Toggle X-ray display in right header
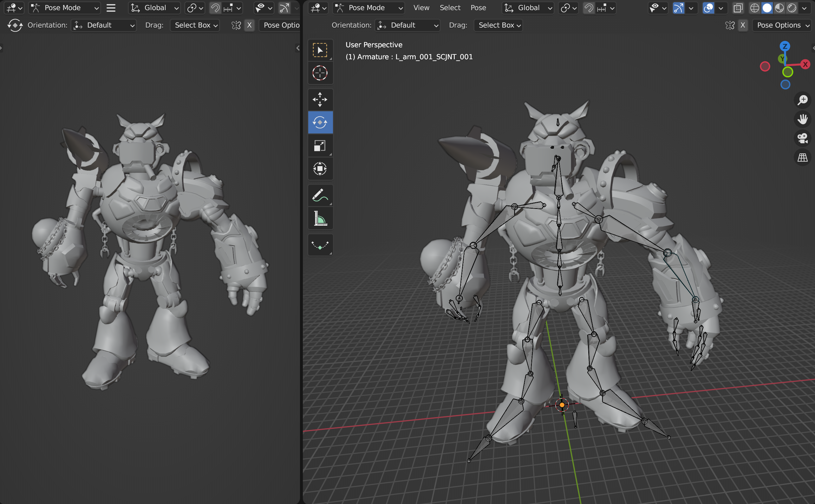The height and width of the screenshot is (504, 815). (x=738, y=8)
